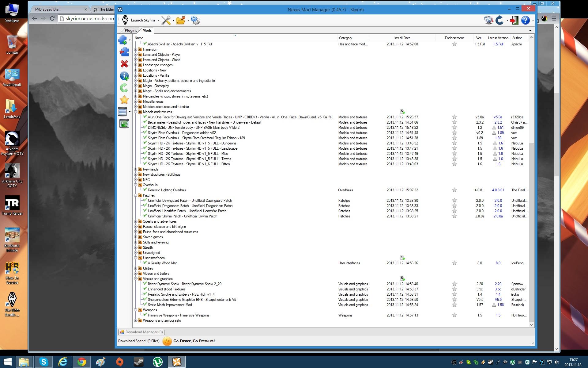Click Go Faster, Go Premium link

(194, 341)
